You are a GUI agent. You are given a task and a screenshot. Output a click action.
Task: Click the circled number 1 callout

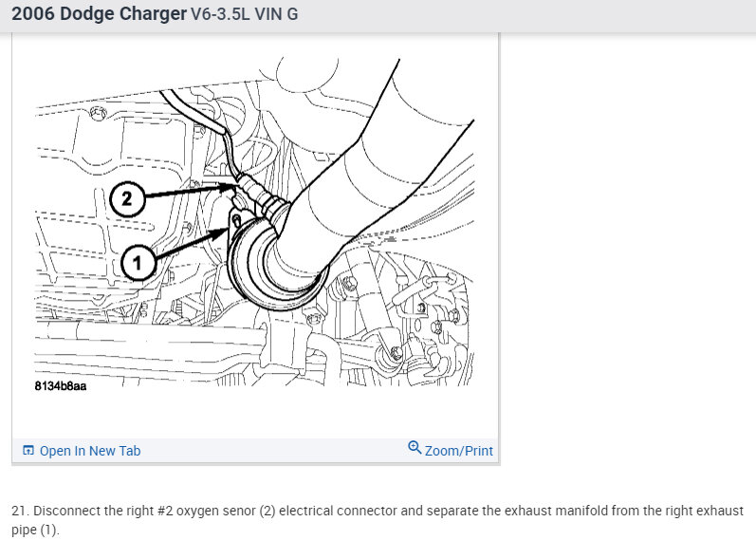[x=138, y=263]
